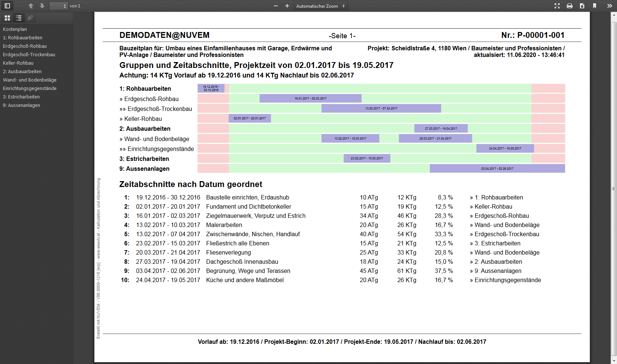The width and height of the screenshot is (617, 364).
Task: Click 'DEMODATEN@NUVEM' header text
Action: 165,35
